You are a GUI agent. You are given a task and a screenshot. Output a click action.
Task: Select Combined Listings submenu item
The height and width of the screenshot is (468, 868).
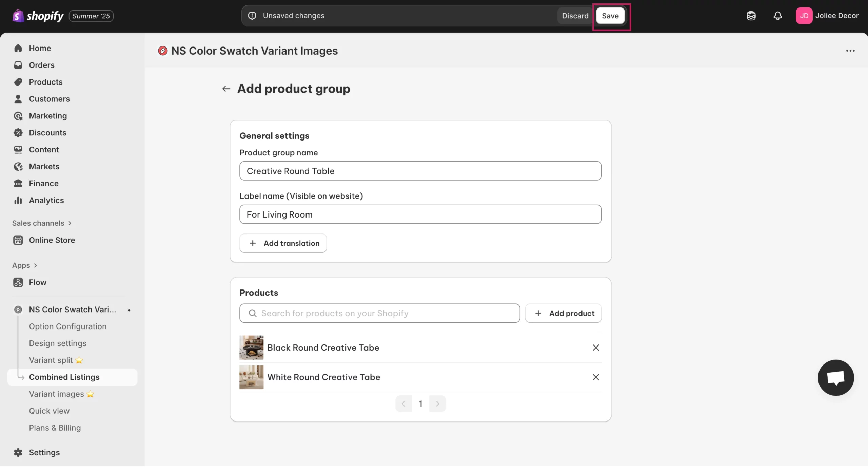click(x=72, y=377)
